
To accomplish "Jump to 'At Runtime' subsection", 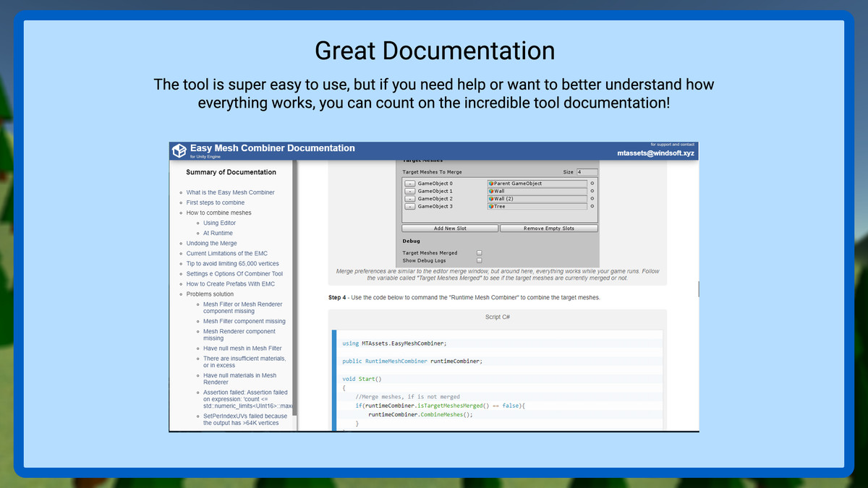I will (x=218, y=234).
